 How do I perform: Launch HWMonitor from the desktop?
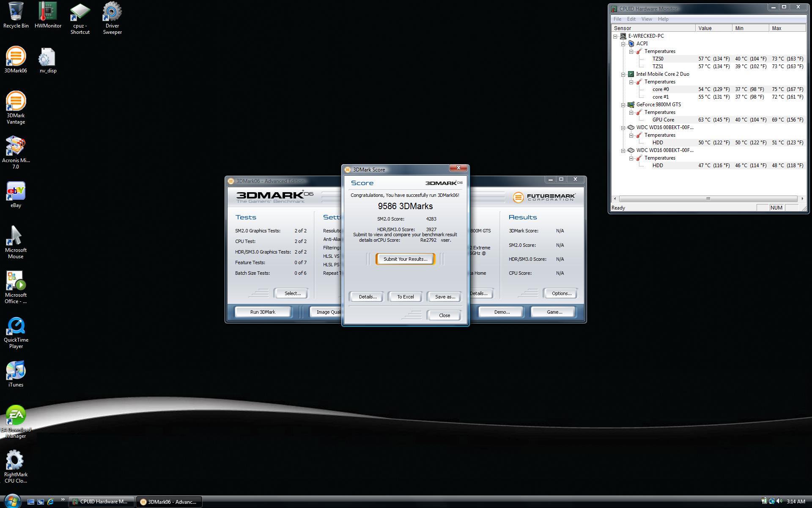tap(48, 15)
